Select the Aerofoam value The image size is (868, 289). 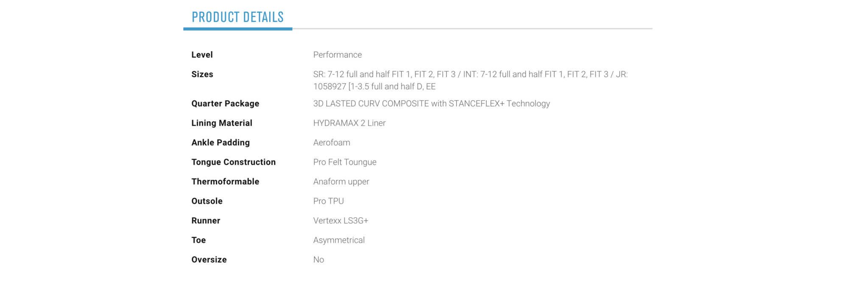332,143
